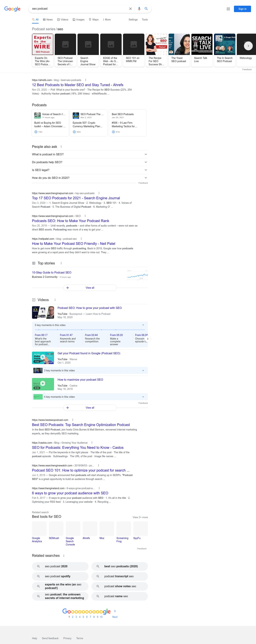Play the Buzzsprout Podcast SEO video thumbnail
This screenshot has width=256, height=644.
43,312
